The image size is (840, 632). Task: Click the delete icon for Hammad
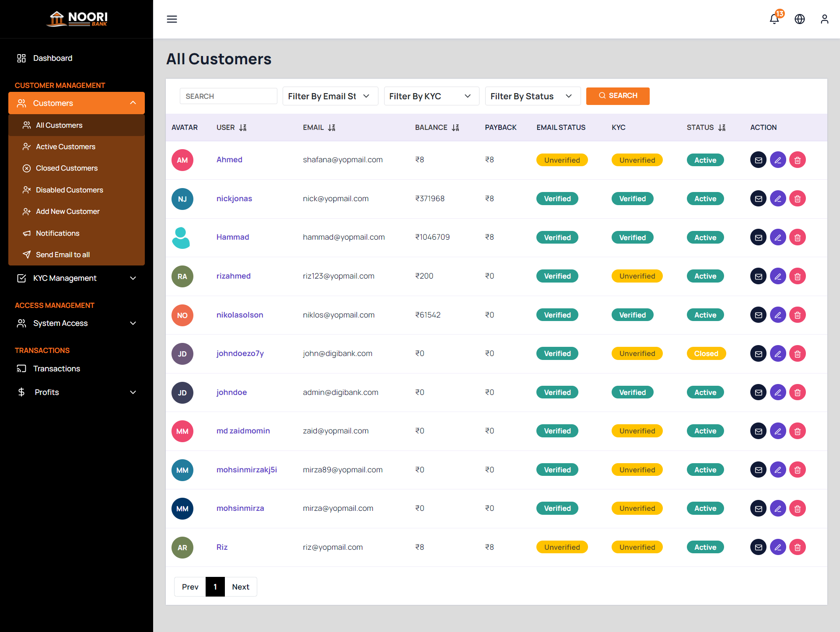point(797,237)
